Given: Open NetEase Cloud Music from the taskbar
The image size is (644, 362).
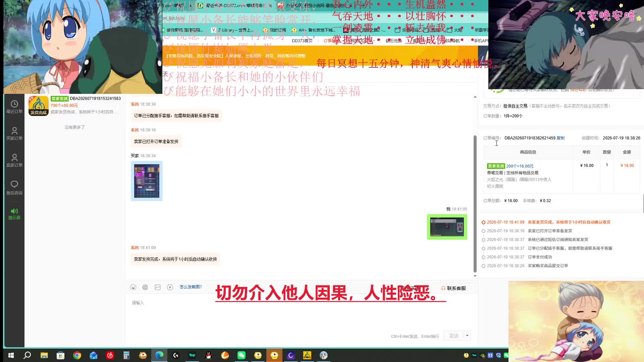Looking at the screenshot, I should (x=110, y=355).
